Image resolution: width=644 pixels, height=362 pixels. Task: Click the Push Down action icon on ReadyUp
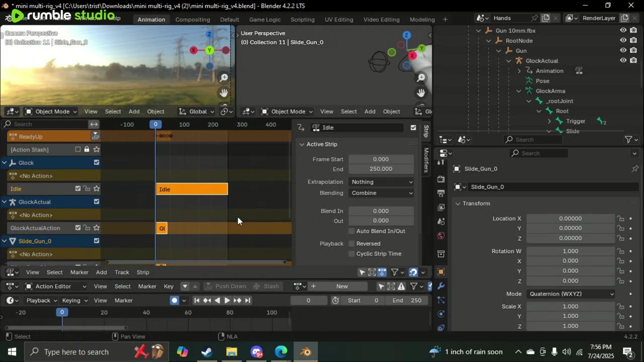coord(95,136)
